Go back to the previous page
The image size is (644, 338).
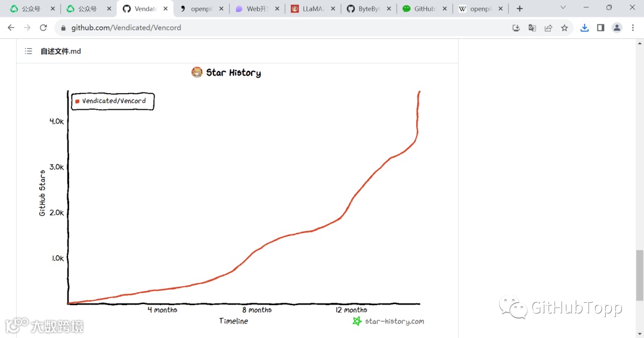coord(11,27)
